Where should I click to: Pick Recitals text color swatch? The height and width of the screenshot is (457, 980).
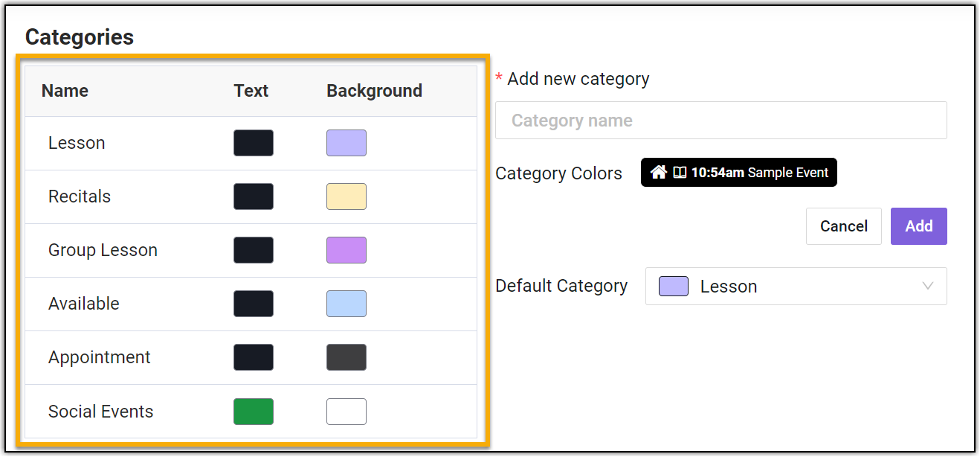coord(254,196)
